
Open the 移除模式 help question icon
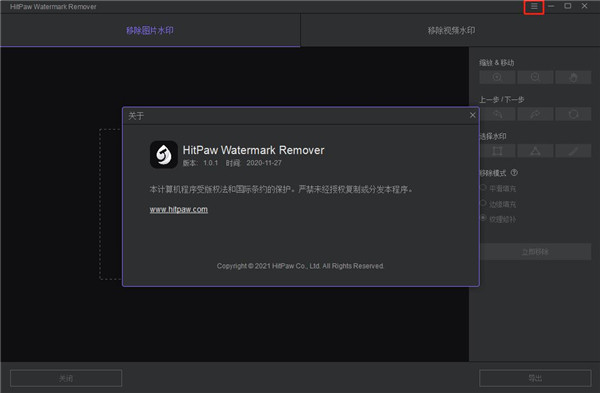514,173
